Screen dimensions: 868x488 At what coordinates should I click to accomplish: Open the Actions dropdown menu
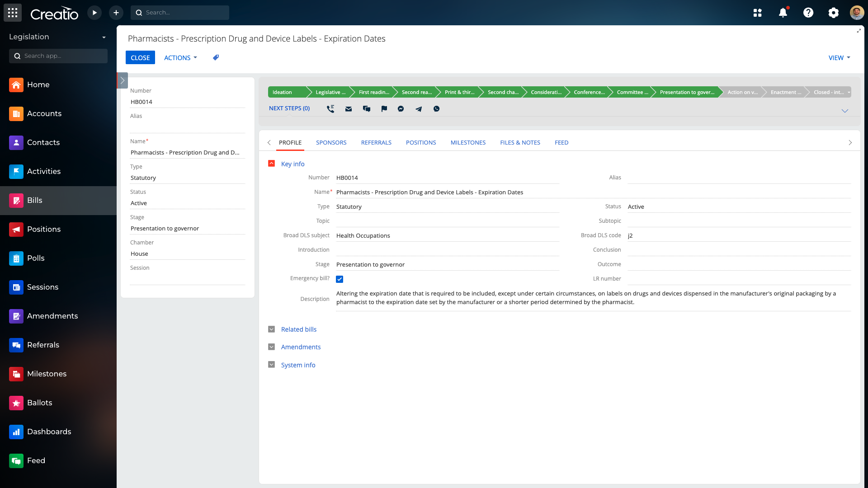tap(180, 58)
